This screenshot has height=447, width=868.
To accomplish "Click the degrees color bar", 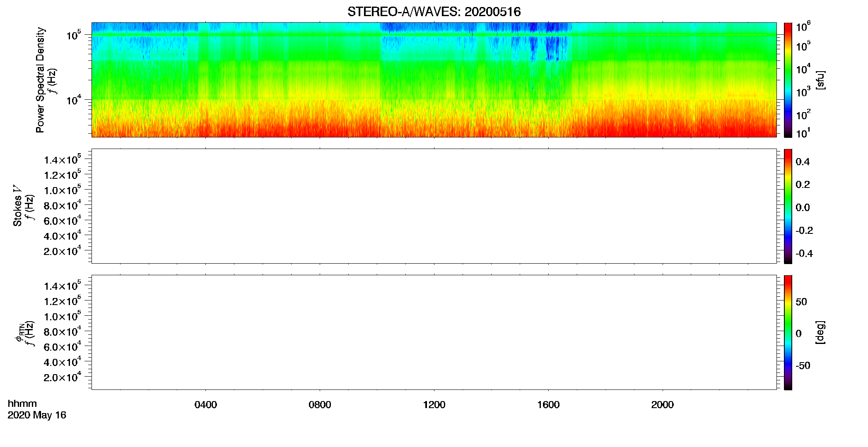I will click(788, 332).
